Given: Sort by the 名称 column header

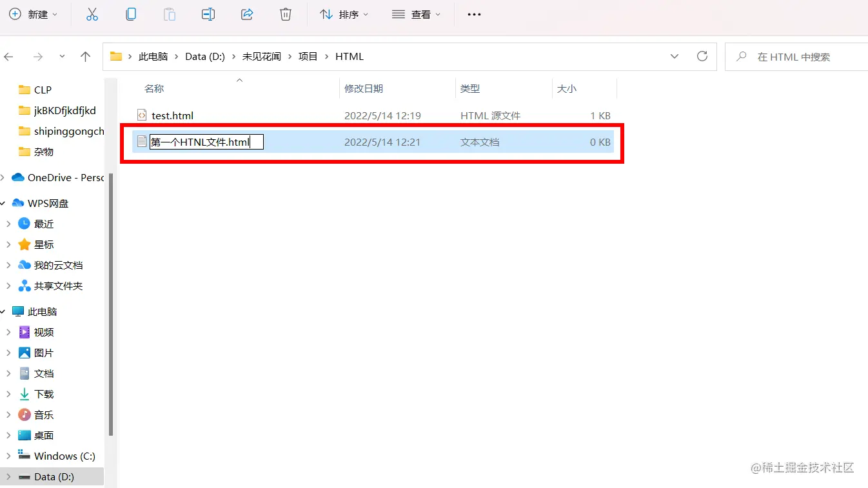Looking at the screenshot, I should 154,88.
